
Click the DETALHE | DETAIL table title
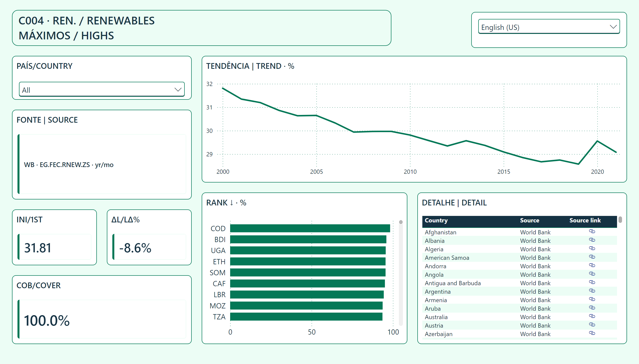click(454, 202)
